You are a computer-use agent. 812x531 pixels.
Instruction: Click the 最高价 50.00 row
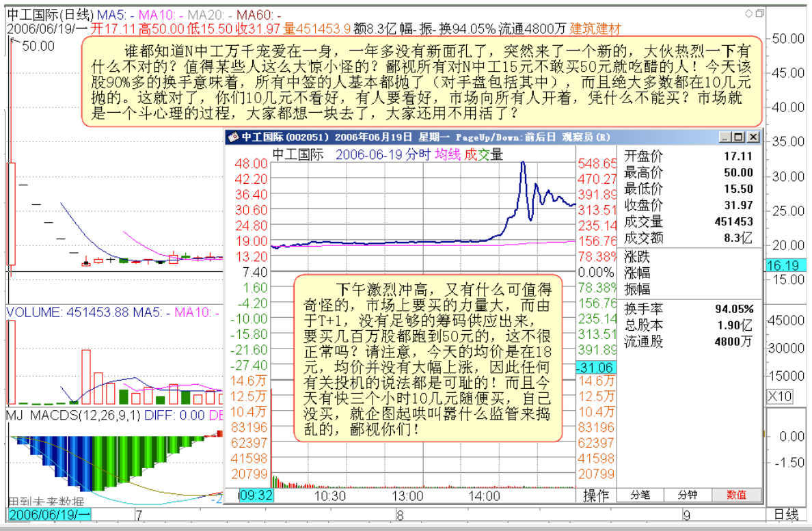(688, 172)
